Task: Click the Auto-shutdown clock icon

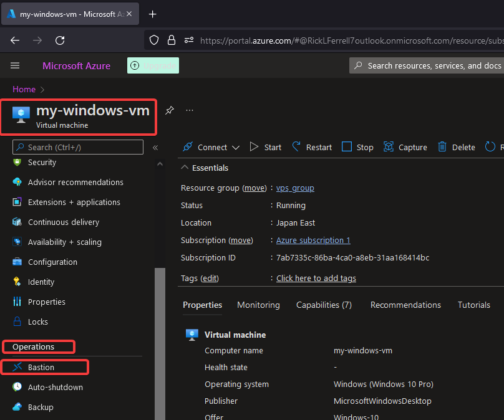Action: (17, 386)
